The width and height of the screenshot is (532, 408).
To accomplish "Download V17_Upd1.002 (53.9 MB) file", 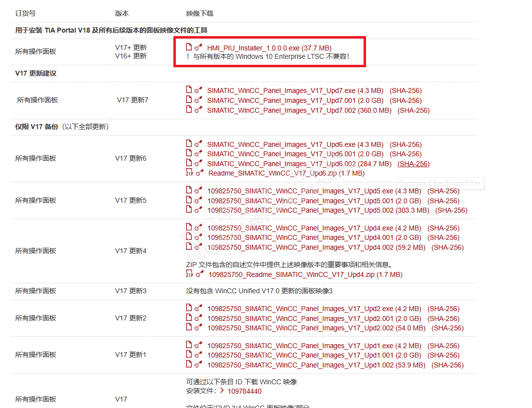I will point(316,365).
